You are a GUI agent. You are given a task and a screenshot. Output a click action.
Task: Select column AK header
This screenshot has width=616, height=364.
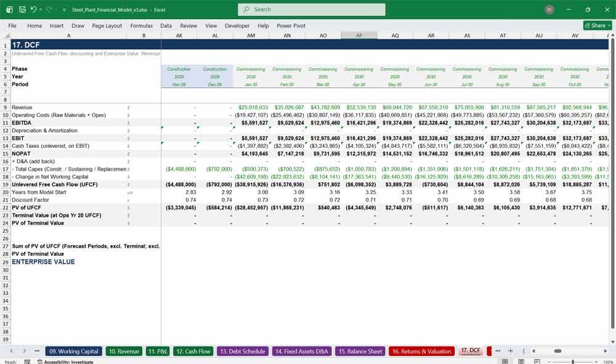[x=179, y=35]
